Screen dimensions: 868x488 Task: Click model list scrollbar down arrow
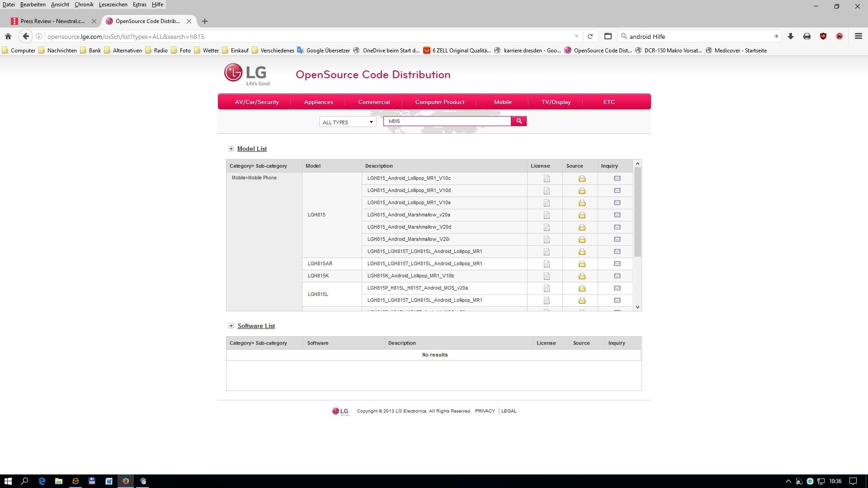(x=637, y=307)
